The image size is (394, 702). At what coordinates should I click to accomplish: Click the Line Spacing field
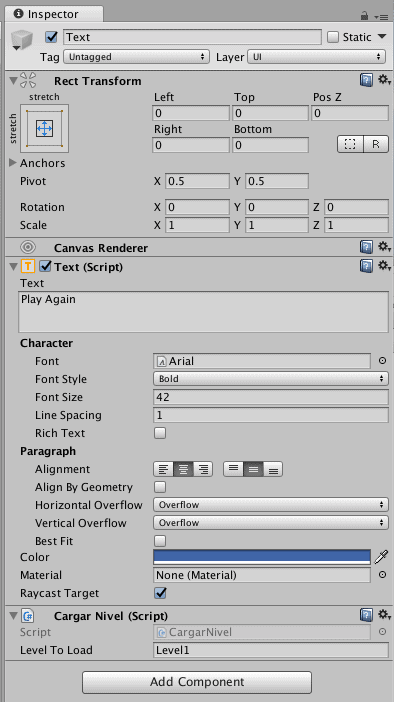coord(270,415)
